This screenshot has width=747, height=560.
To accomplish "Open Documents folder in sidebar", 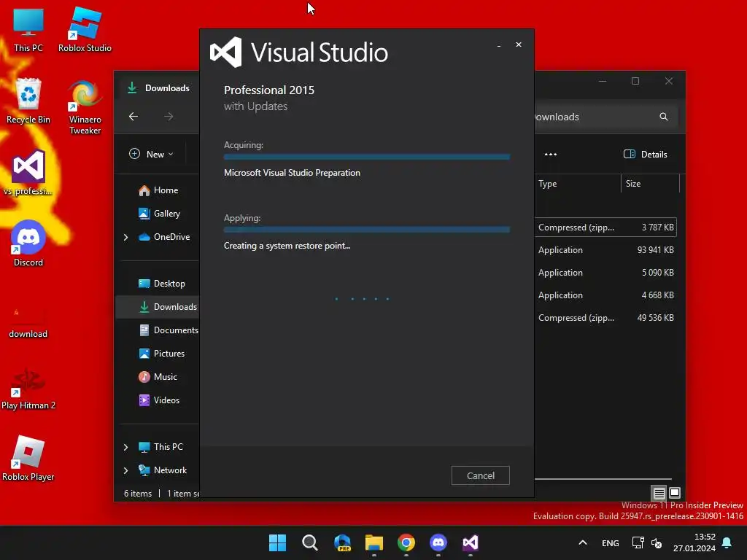I will click(169, 330).
